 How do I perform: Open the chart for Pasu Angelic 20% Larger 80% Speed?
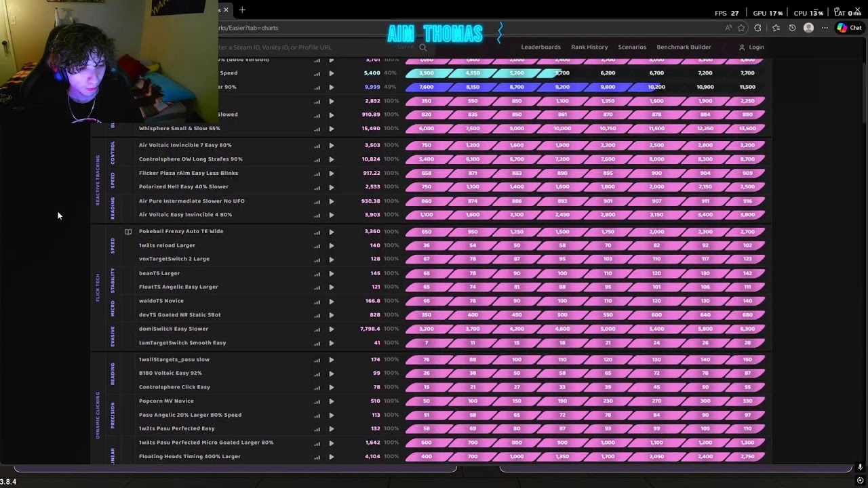coord(317,415)
